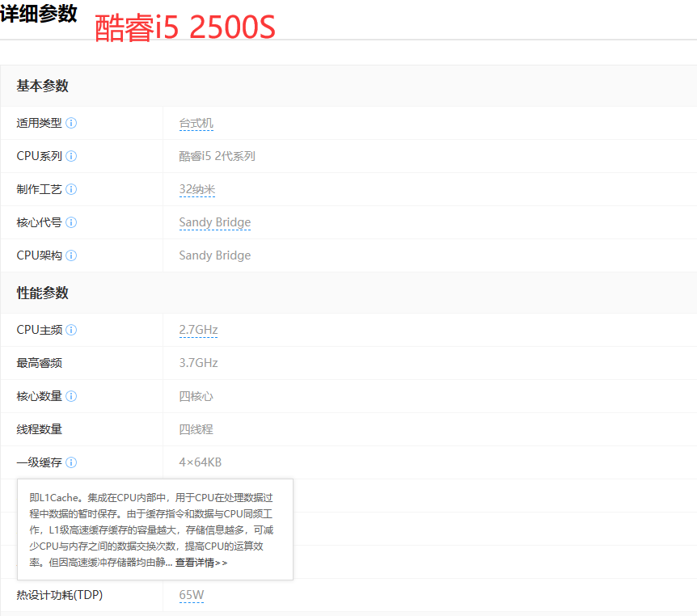Click the 一级缓存 label
Viewport: 697px width, 616px height.
pyautogui.click(x=39, y=462)
